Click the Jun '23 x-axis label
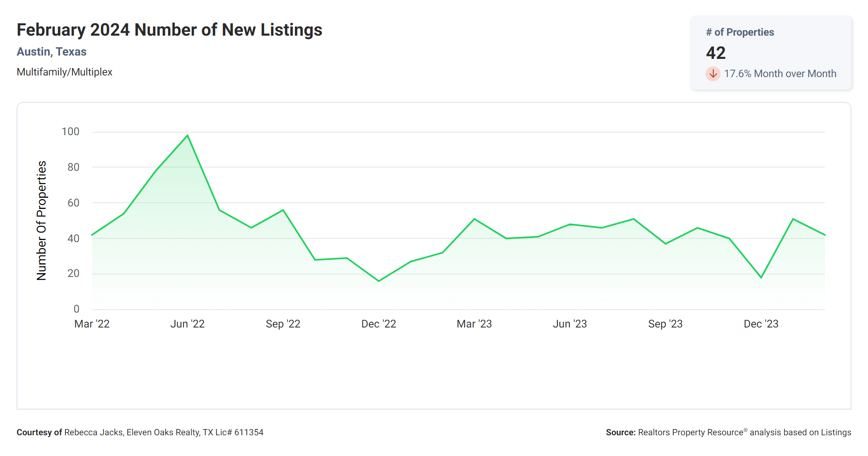 [x=569, y=324]
